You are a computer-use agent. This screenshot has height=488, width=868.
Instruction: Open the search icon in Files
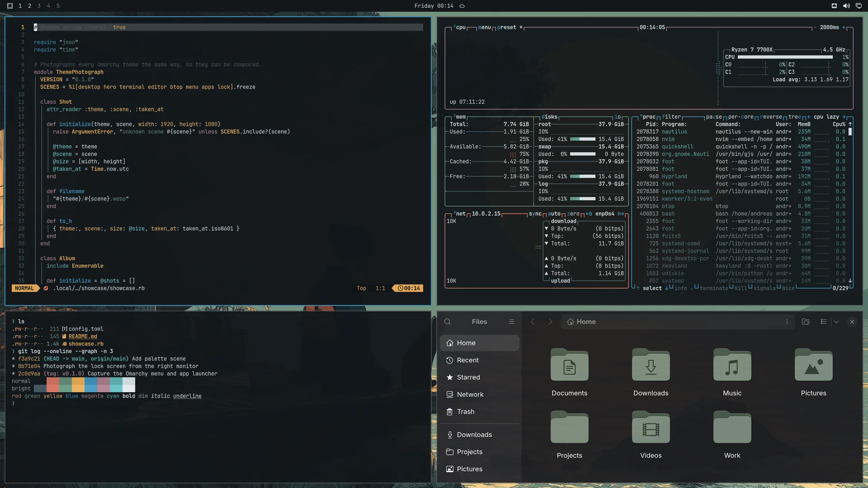click(x=448, y=322)
